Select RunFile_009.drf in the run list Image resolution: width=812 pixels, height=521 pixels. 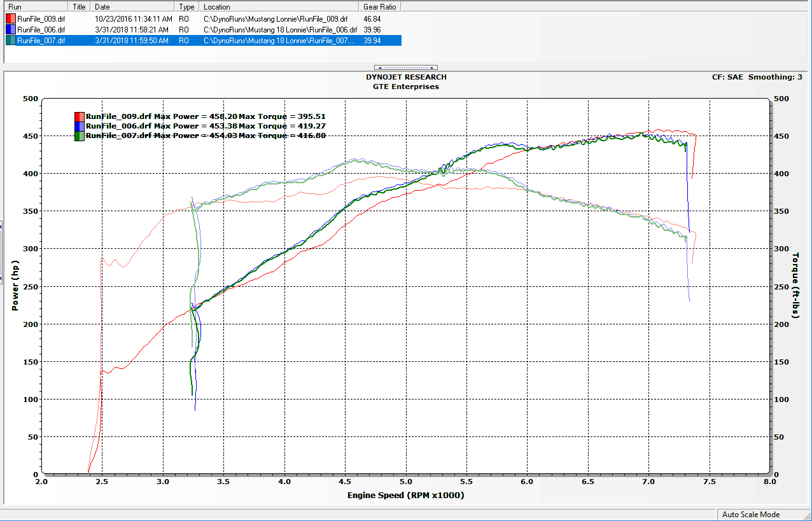41,19
